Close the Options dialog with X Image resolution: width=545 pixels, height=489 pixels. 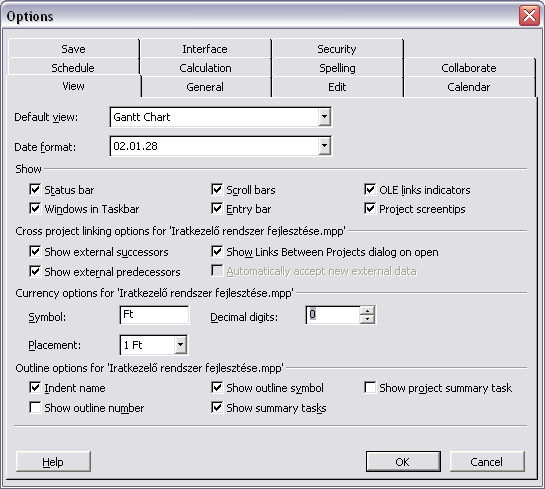pos(529,16)
